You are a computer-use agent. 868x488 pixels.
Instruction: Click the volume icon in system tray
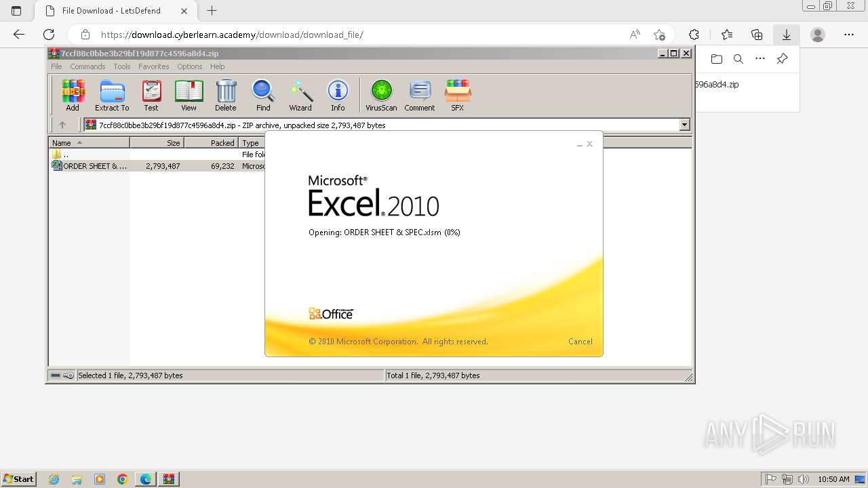(804, 479)
